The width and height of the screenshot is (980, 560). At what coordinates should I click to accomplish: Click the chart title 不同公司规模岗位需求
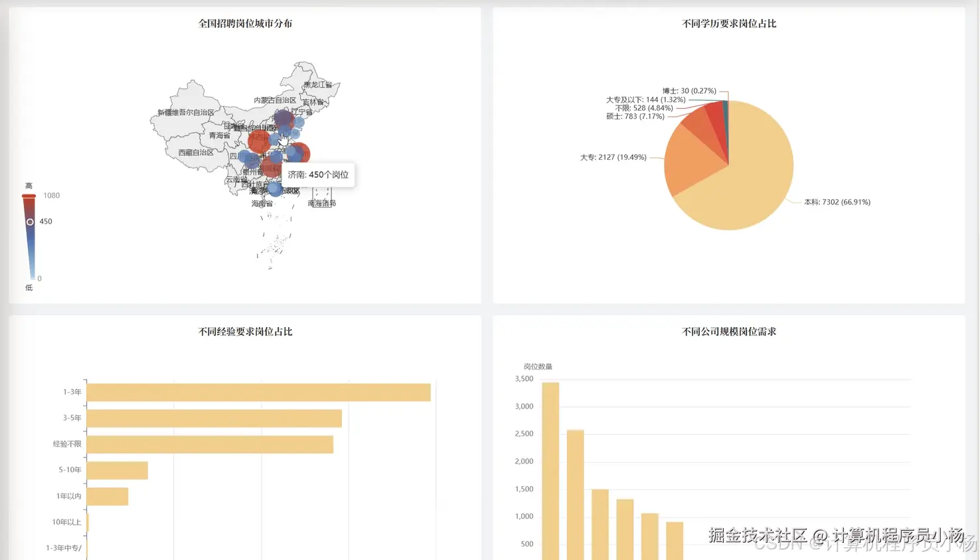pos(729,331)
